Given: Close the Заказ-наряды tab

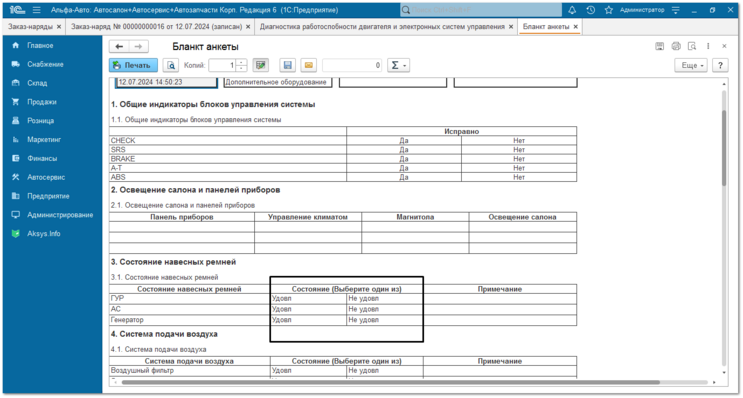Looking at the screenshot, I should 59,27.
